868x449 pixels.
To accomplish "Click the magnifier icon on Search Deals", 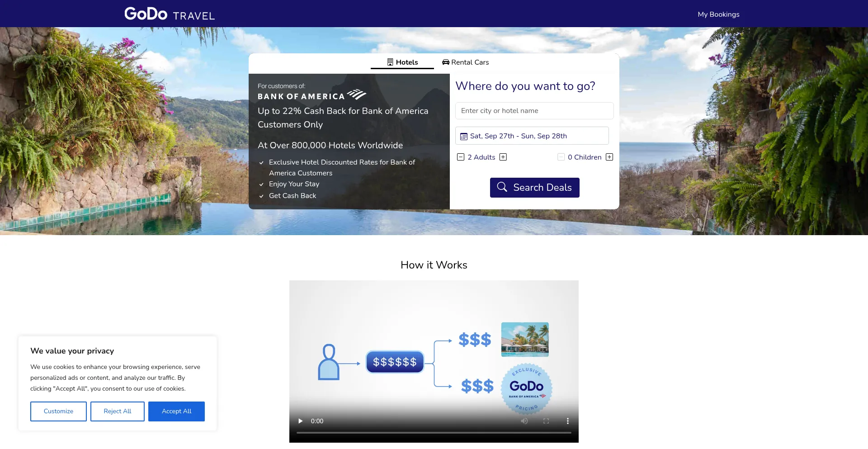I will [502, 187].
